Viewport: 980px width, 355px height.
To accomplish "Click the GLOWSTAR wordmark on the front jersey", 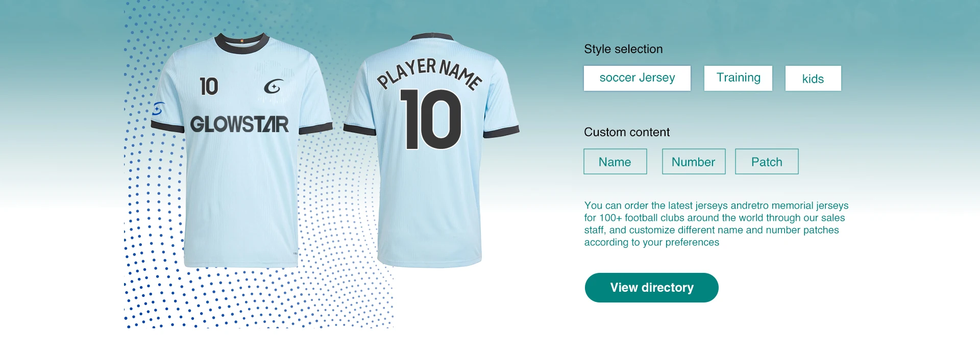I will pyautogui.click(x=239, y=124).
